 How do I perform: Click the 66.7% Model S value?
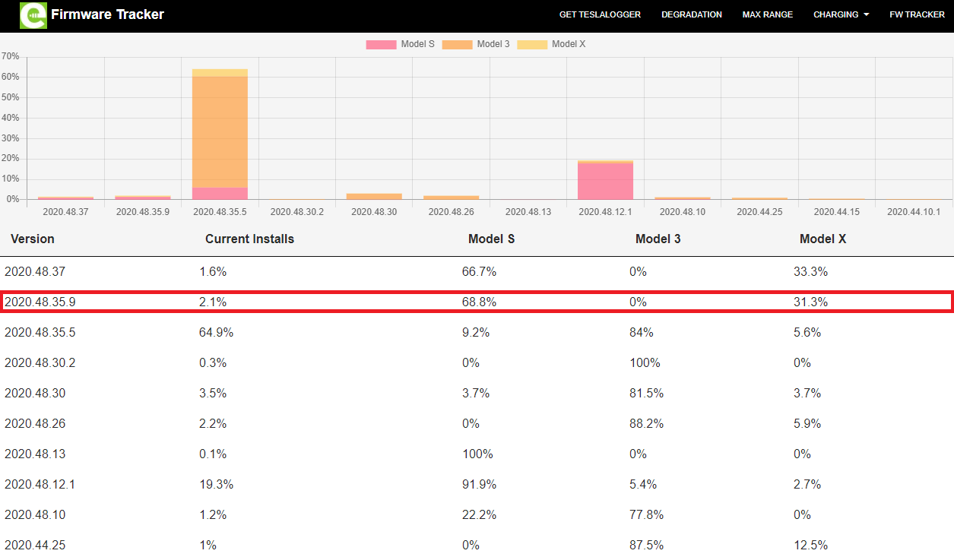click(479, 271)
